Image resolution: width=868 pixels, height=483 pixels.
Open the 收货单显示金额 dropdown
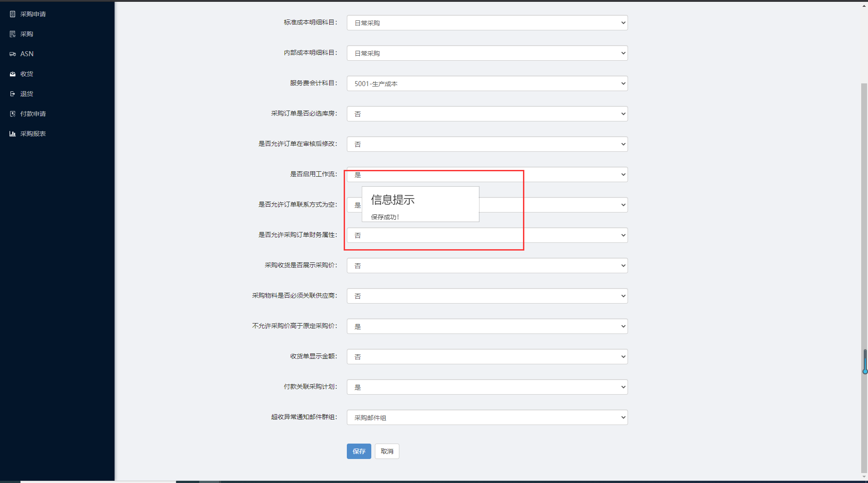[487, 357]
